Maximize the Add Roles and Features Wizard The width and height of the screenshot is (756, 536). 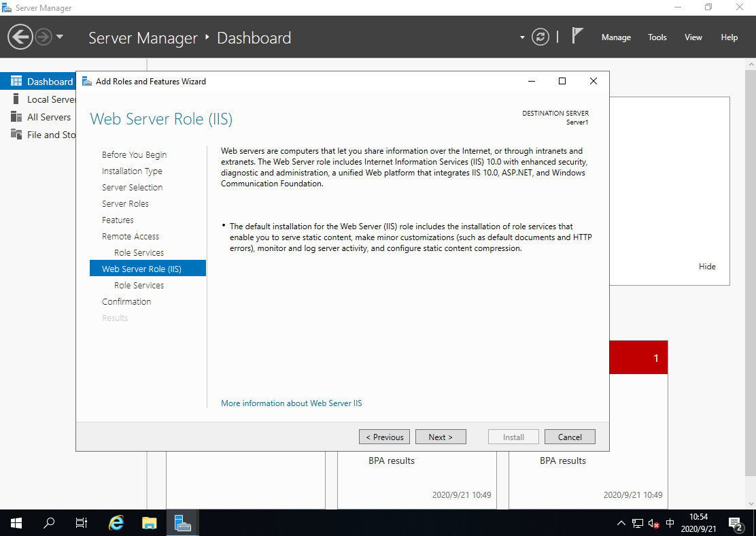[562, 81]
